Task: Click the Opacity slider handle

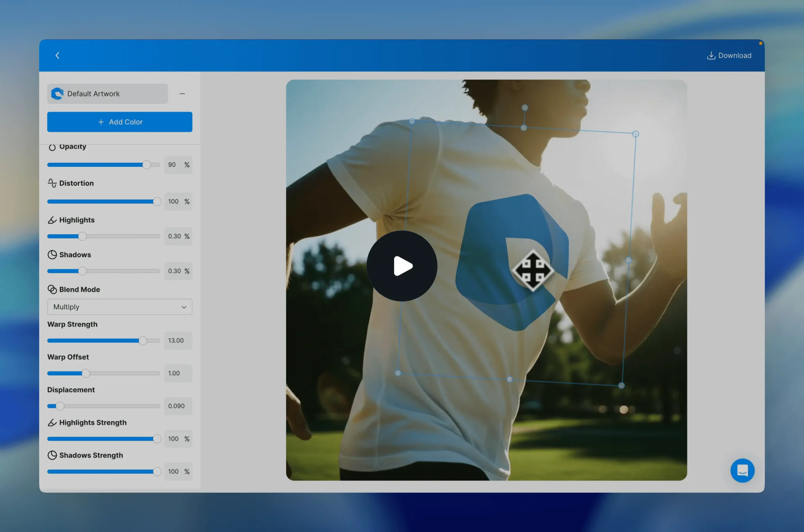Action: tap(146, 165)
